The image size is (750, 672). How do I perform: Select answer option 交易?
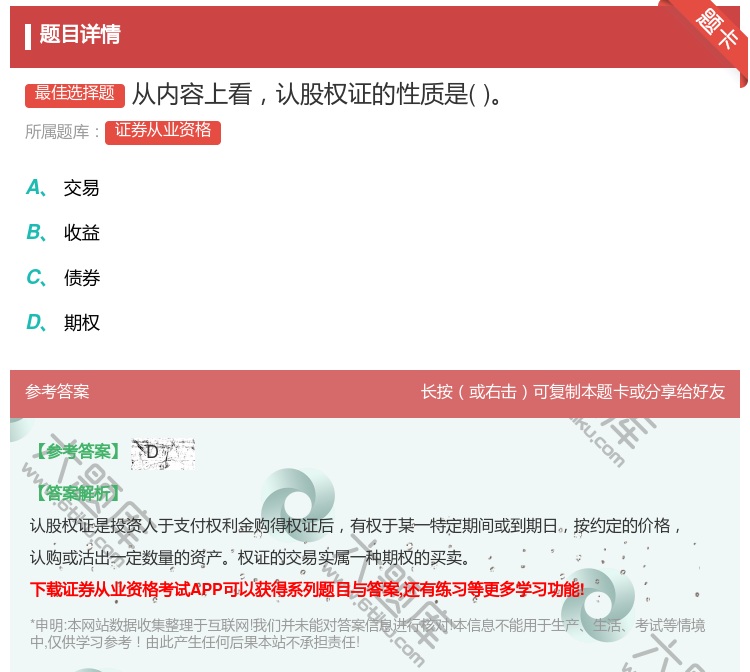tap(82, 188)
